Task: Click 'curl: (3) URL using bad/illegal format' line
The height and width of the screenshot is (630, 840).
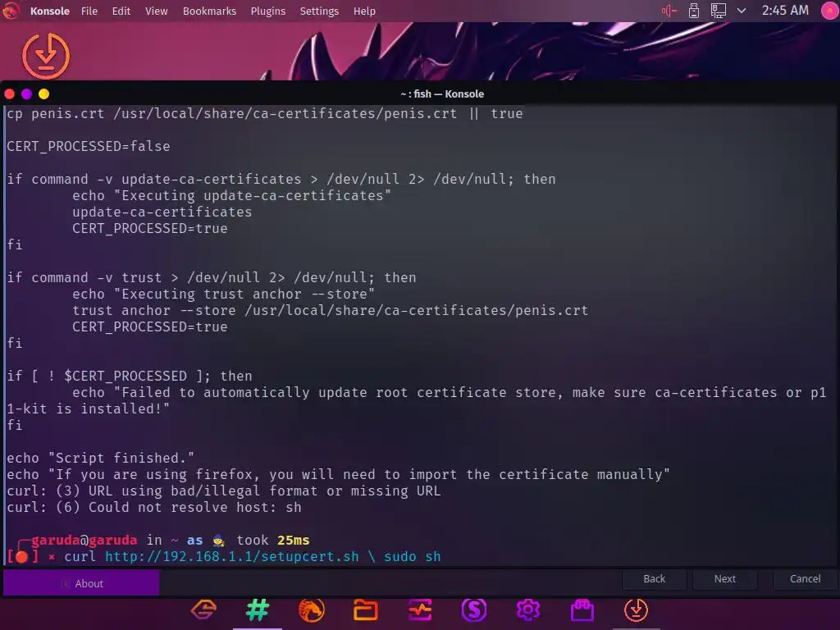Action: (x=224, y=491)
